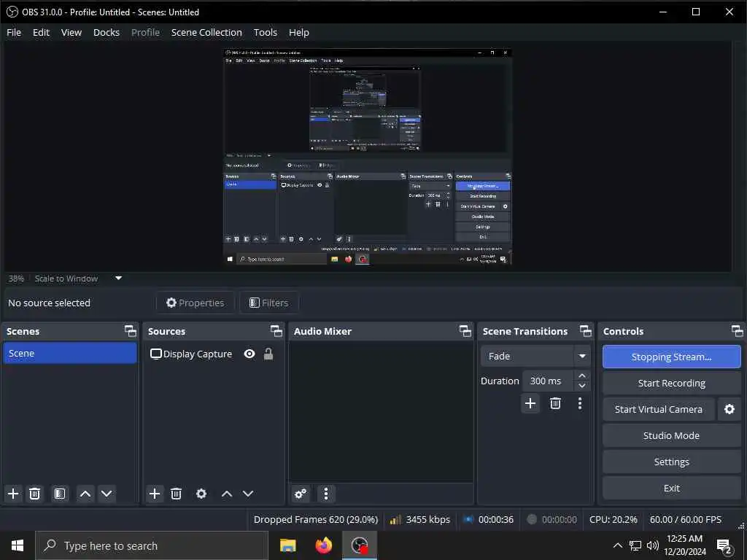The width and height of the screenshot is (747, 560).
Task: Open the notification center icon
Action: click(x=724, y=545)
